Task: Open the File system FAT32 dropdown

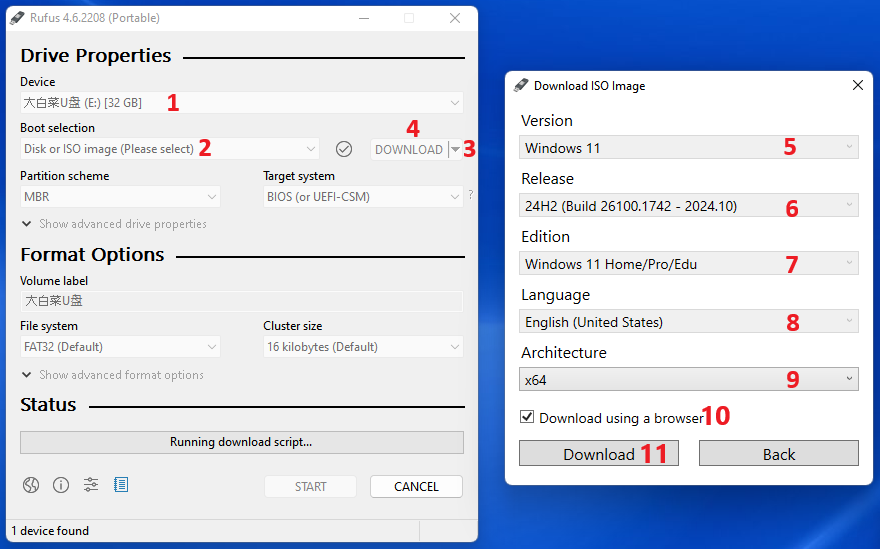Action: coord(120,346)
